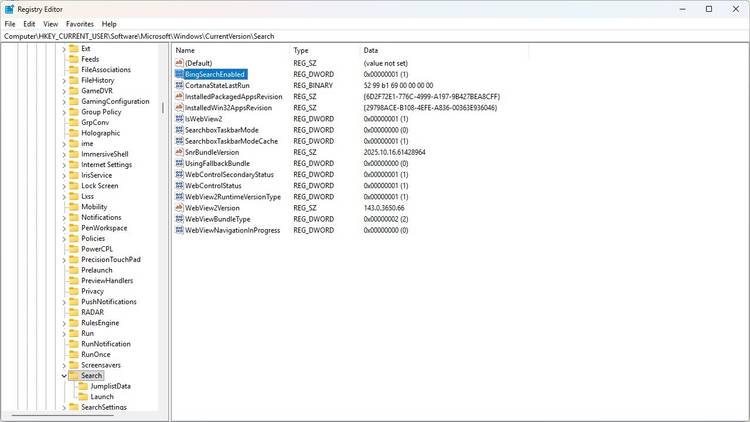This screenshot has height=422, width=750.
Task: Click the string icon beside (Default) value
Action: click(179, 63)
